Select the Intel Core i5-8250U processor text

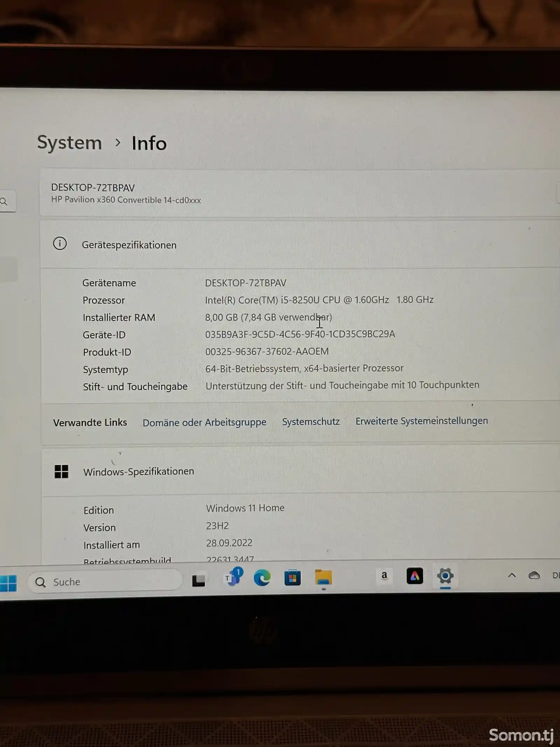tap(319, 300)
